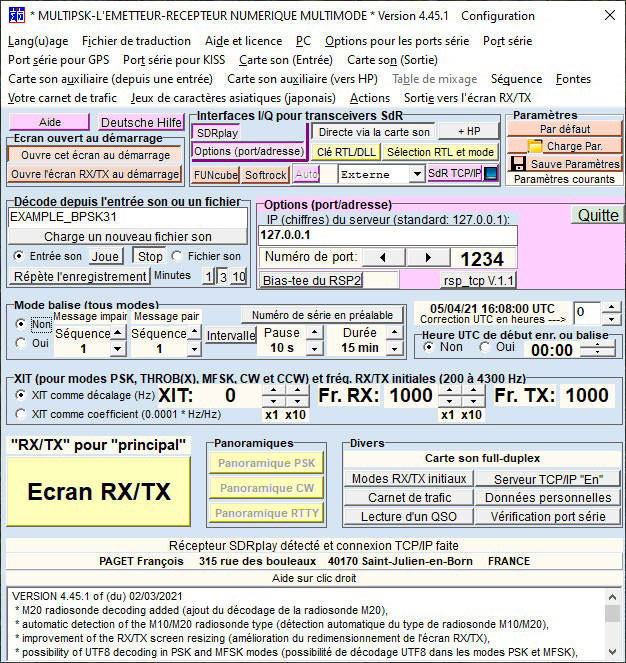Click the EXAMPLE_BPSK31 file name field

[x=128, y=217]
